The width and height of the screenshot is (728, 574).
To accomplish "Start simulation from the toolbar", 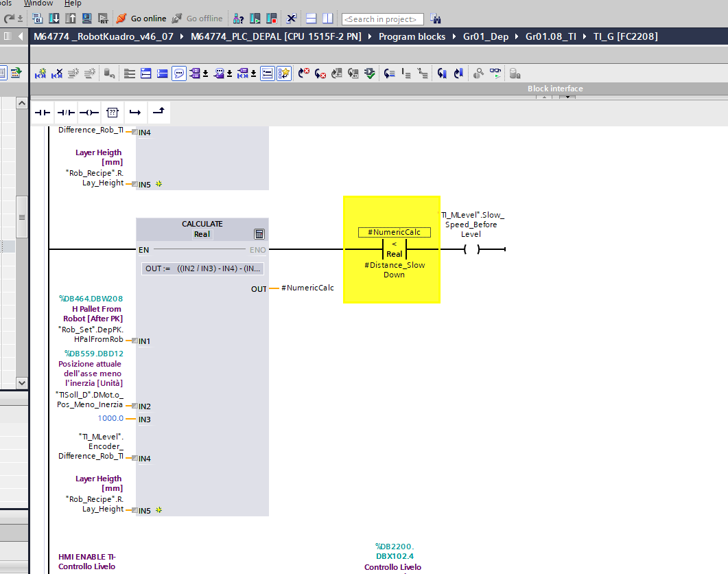I will pyautogui.click(x=86, y=19).
